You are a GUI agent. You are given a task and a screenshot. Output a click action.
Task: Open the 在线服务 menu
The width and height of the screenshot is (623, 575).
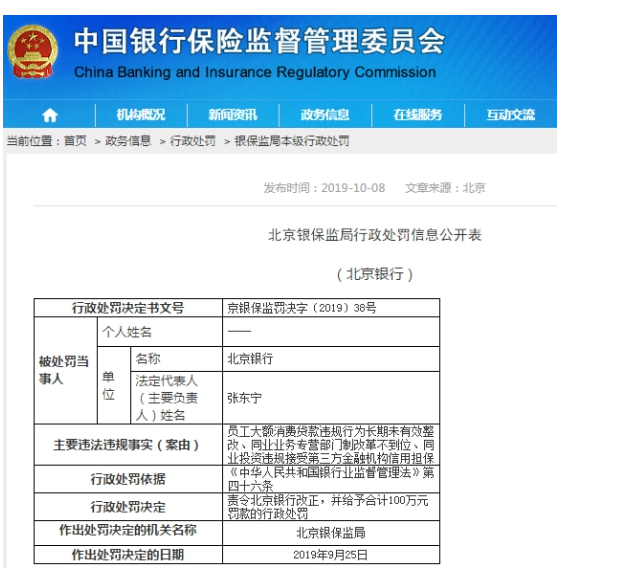pyautogui.click(x=418, y=115)
